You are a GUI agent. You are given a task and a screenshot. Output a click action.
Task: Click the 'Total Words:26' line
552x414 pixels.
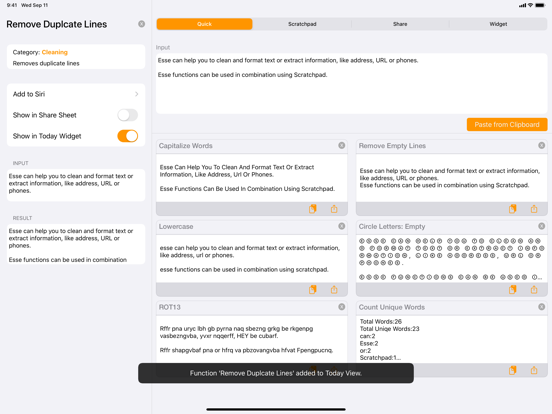(381, 321)
